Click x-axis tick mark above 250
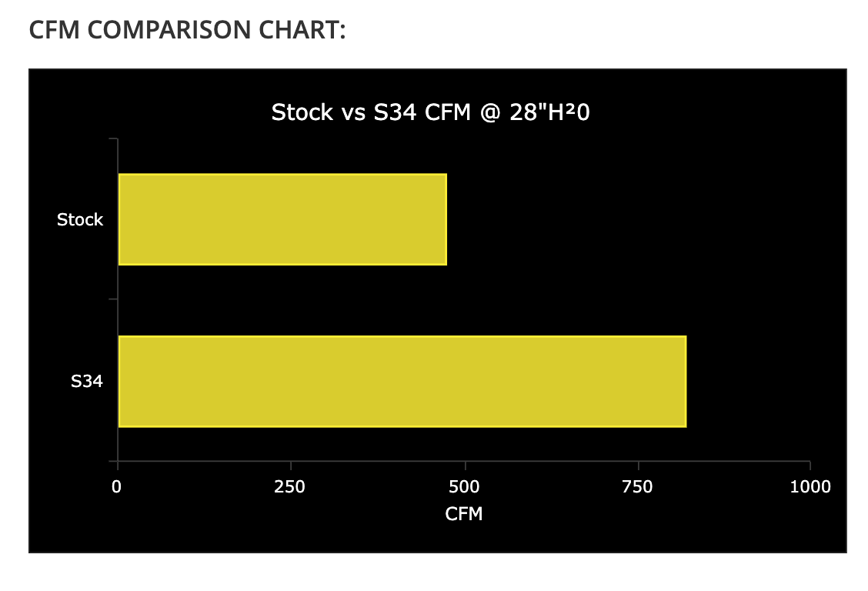Screen dimensions: 868x591 tap(291, 465)
